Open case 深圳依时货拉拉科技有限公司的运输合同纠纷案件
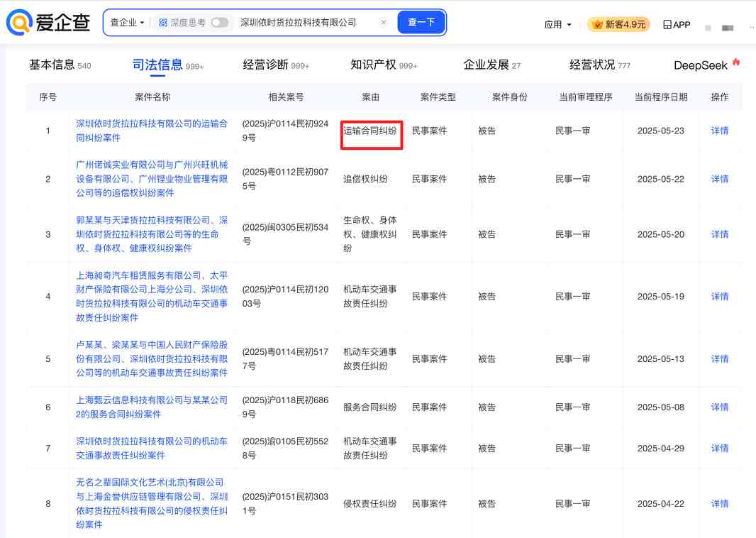Viewport: 756px width, 538px height. (152, 131)
